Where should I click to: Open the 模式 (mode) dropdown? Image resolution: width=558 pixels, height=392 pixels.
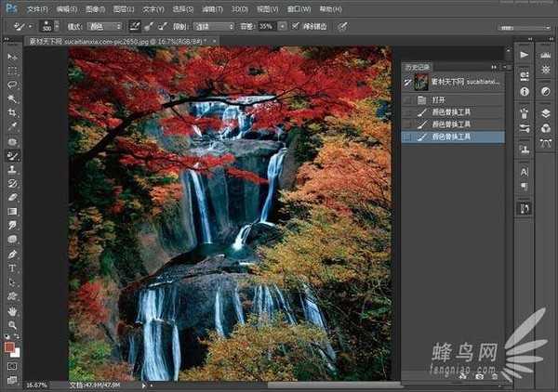[109, 26]
